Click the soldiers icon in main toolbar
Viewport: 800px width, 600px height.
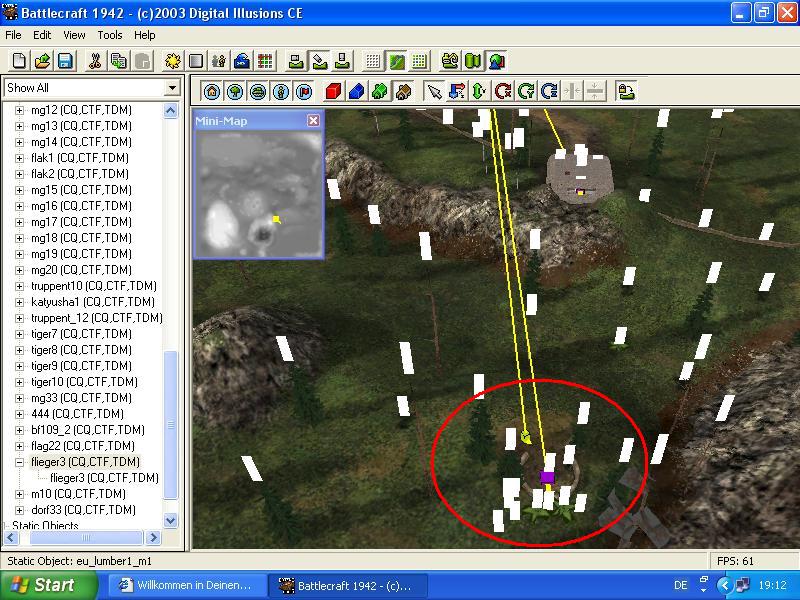tap(219, 61)
